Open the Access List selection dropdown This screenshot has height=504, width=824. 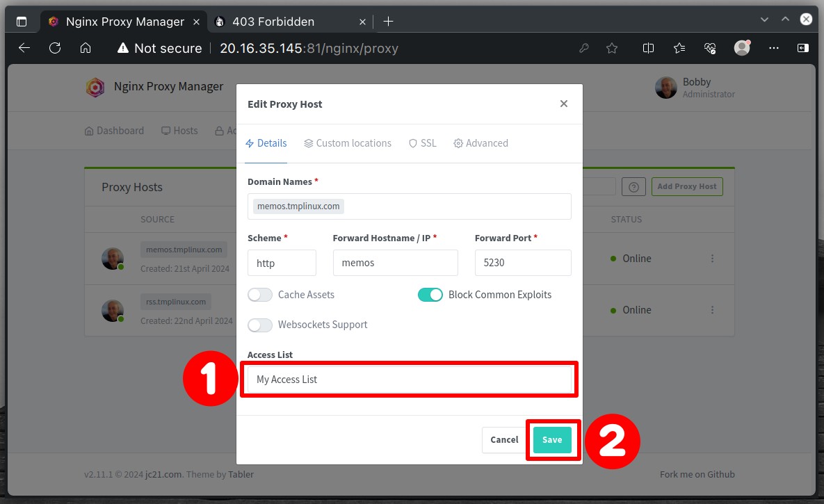coord(410,380)
